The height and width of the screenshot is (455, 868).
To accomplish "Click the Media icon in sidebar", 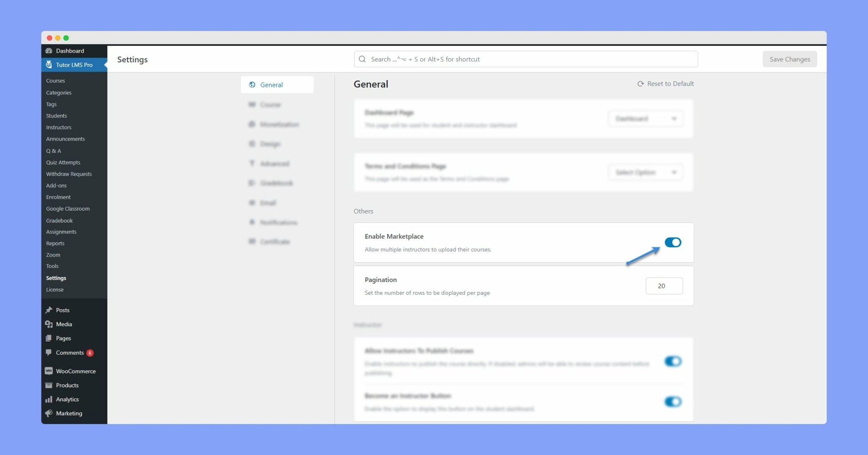I will (49, 324).
